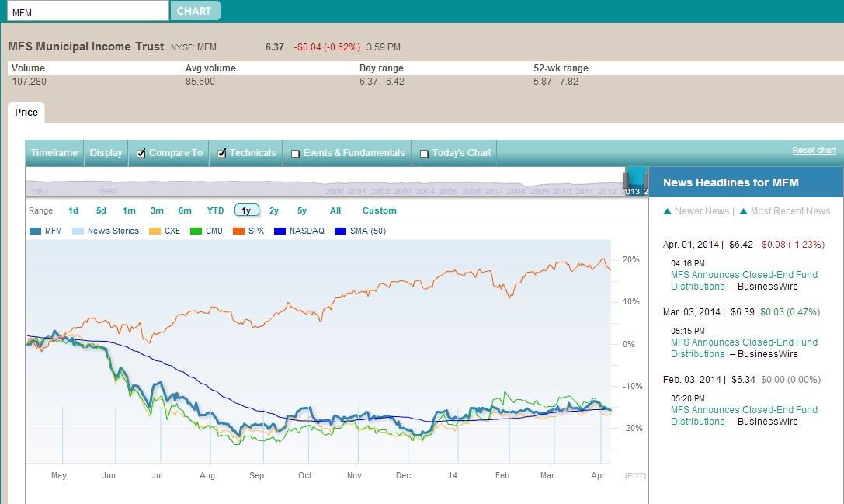The image size is (844, 504).
Task: Click the NASDAQ legend marker
Action: coord(279,231)
